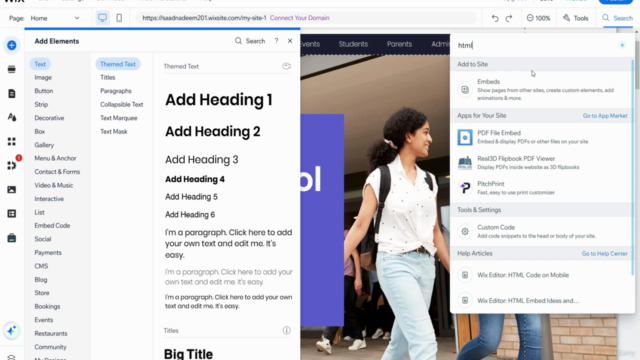Image resolution: width=640 pixels, height=360 pixels.
Task: Switch to mobile view icon
Action: point(119,18)
